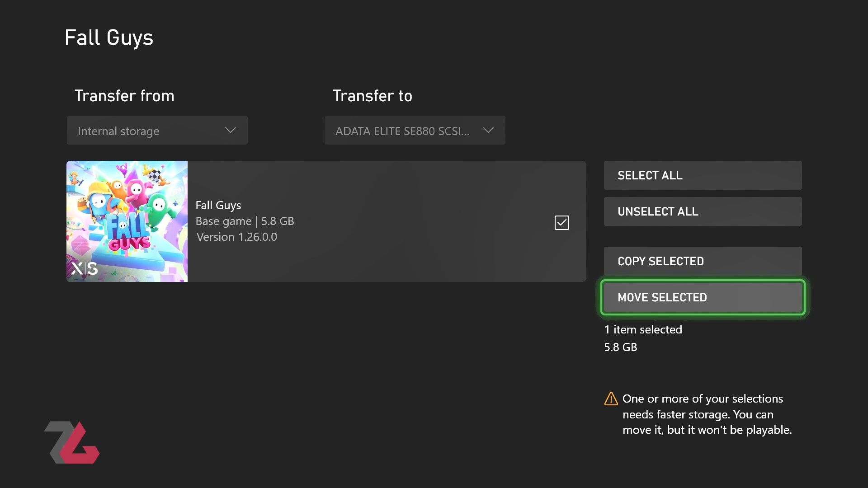Click the 'Transfer to' label
The image size is (868, 488).
(x=373, y=96)
